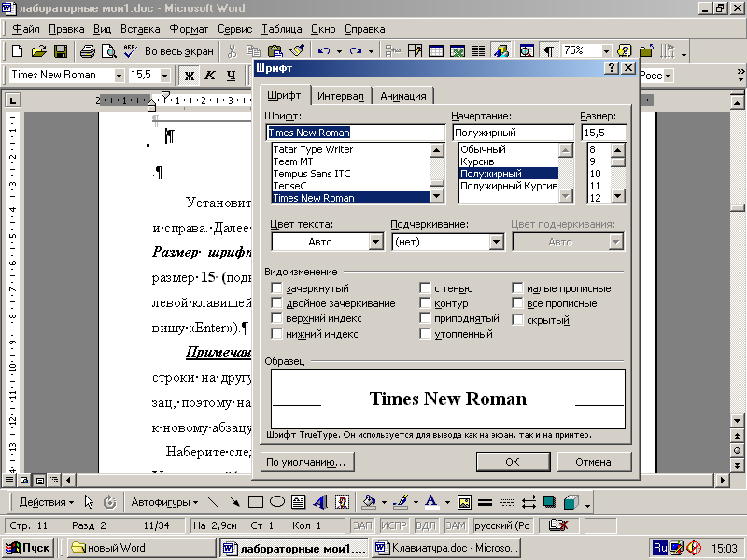The height and width of the screenshot is (560, 747).
Task: Print the document using the printer icon
Action: (x=87, y=51)
